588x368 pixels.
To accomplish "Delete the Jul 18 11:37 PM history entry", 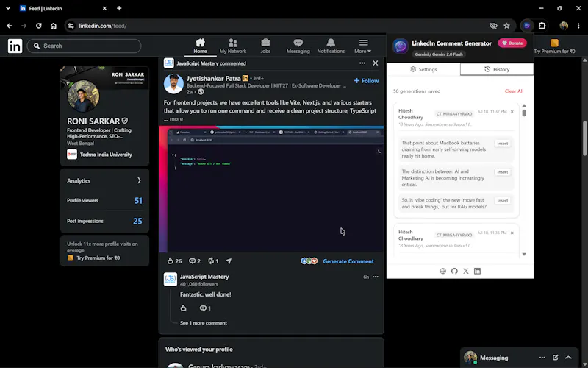I will coord(512,112).
